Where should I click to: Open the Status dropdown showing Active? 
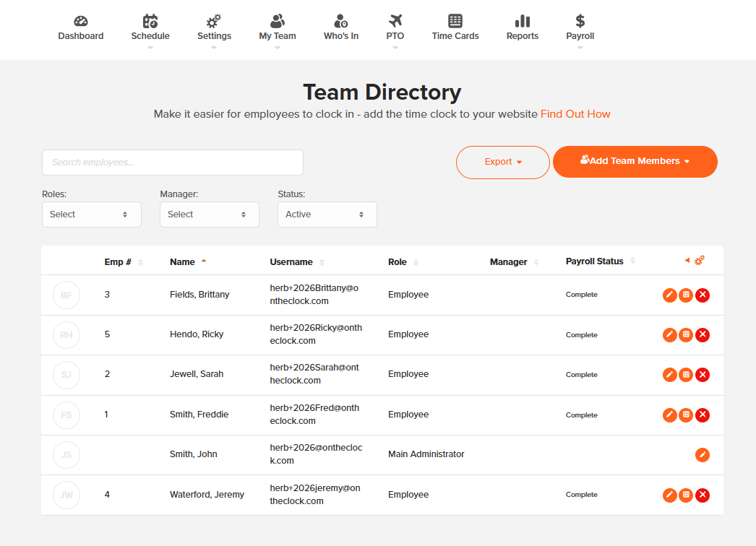pos(327,214)
